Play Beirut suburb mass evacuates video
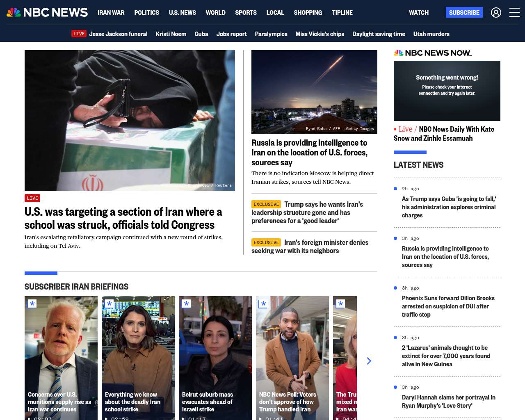 point(215,358)
